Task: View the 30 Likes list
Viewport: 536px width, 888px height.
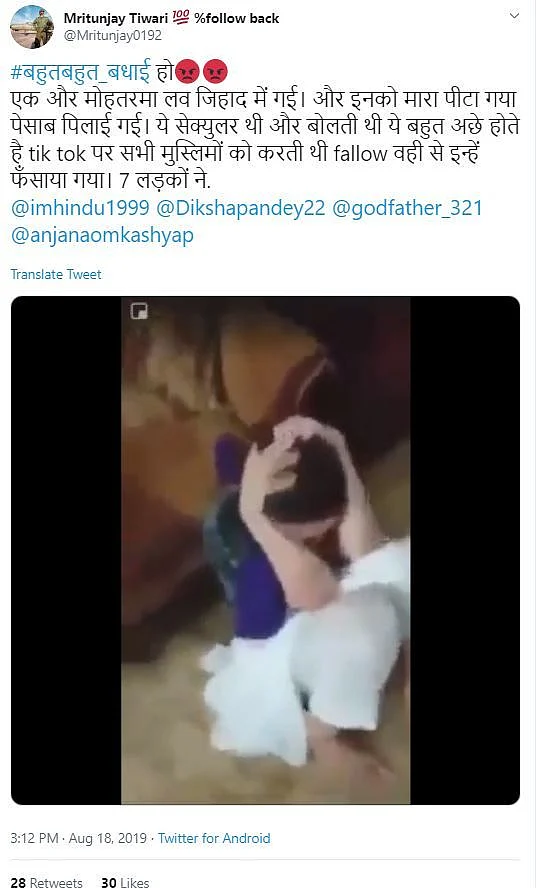Action: 125,881
